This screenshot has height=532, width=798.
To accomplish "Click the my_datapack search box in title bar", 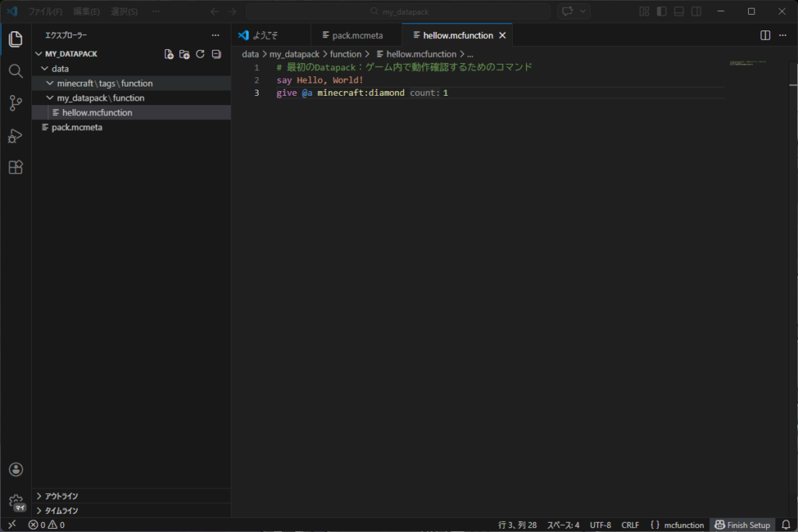I will [398, 12].
